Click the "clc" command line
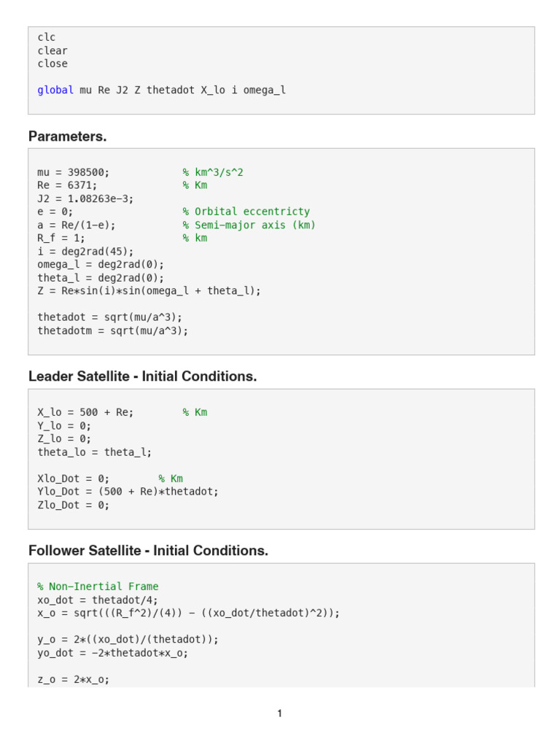560x747 pixels. 47,37
